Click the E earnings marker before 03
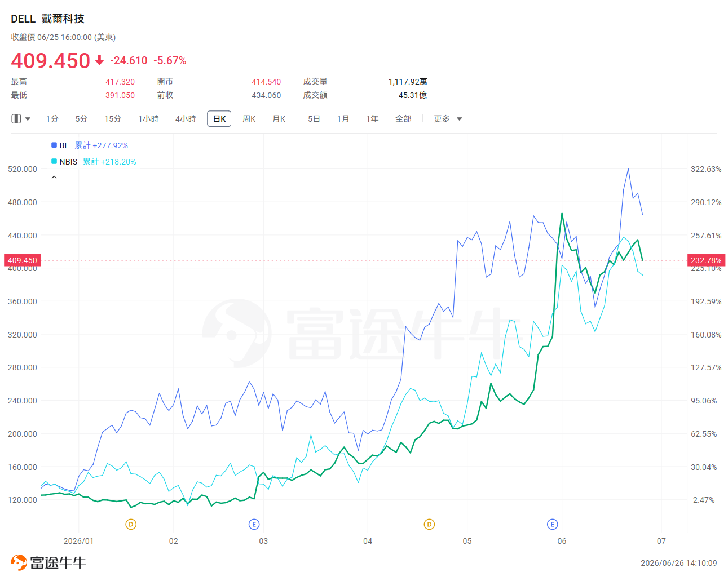The image size is (728, 581). [254, 525]
